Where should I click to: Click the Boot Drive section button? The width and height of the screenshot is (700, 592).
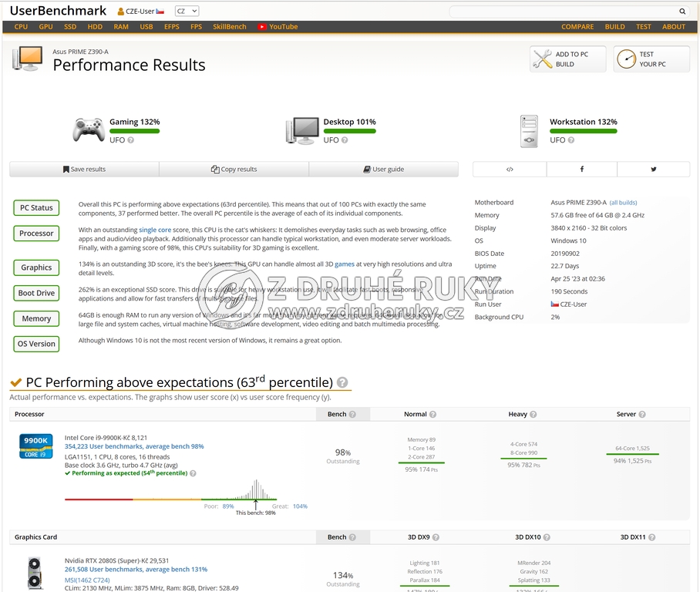[x=36, y=294]
